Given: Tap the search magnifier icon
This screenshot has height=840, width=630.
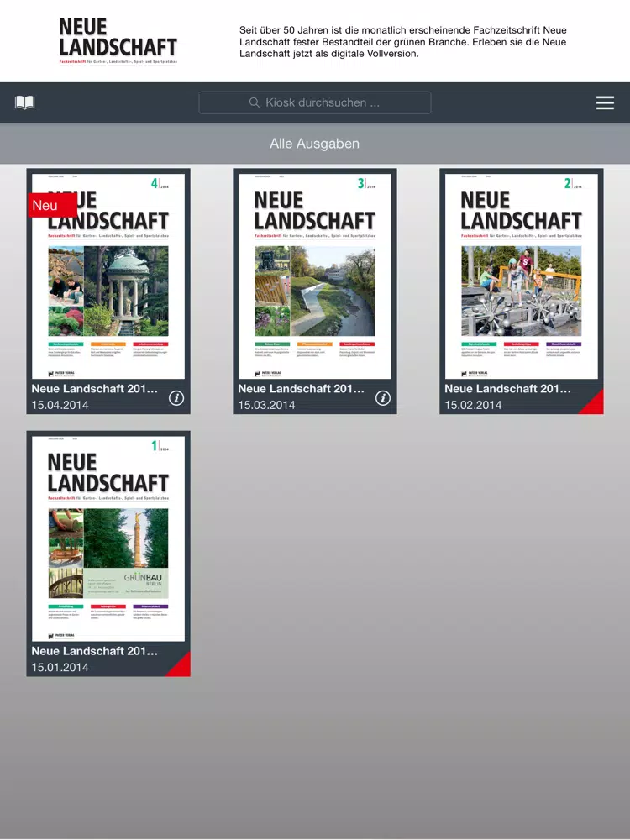Looking at the screenshot, I should coord(255,102).
